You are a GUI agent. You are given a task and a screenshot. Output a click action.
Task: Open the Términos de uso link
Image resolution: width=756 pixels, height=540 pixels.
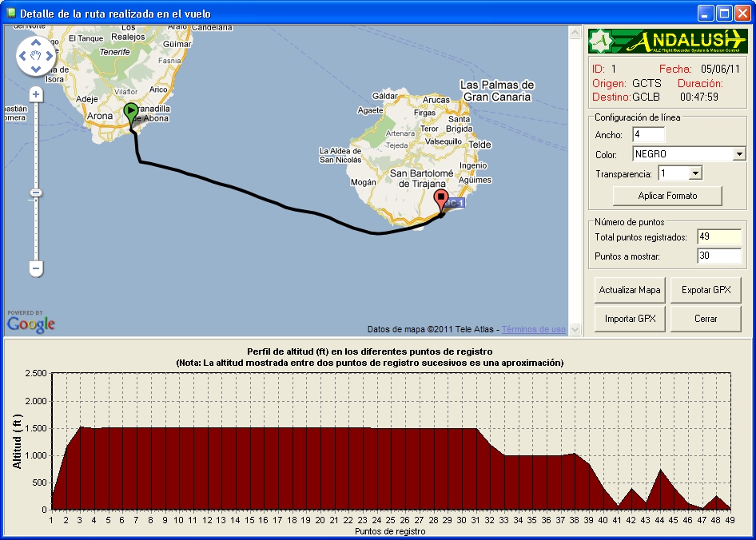coord(534,329)
